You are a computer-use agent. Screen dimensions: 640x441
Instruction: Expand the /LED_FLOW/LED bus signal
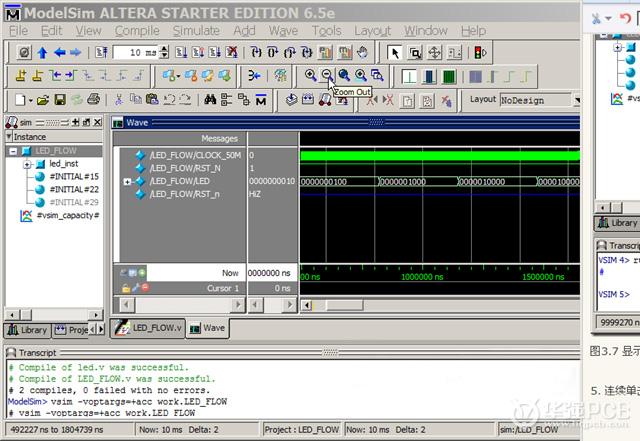(x=127, y=181)
